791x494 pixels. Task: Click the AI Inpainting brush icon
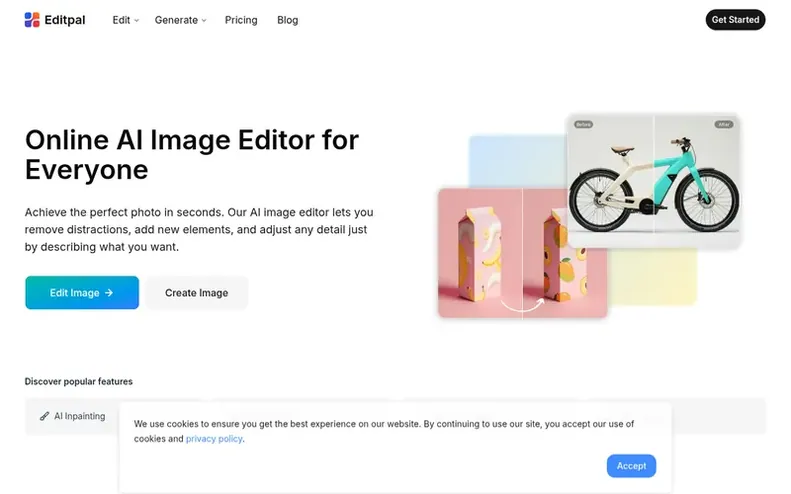pyautogui.click(x=44, y=416)
